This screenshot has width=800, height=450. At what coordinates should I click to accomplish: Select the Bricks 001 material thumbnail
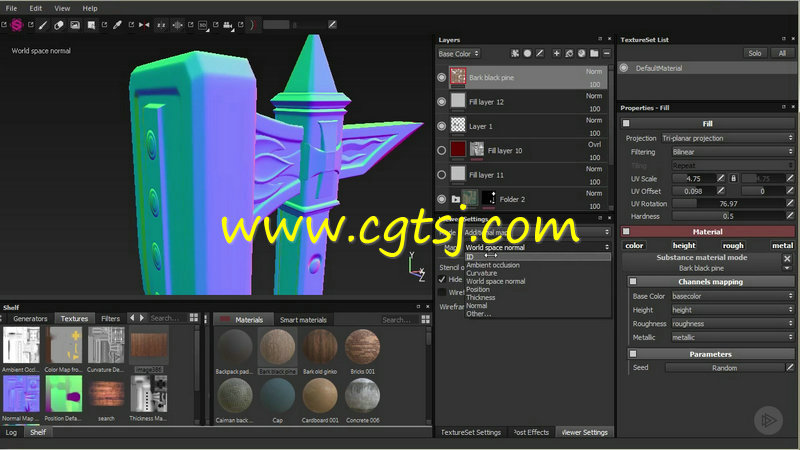pyautogui.click(x=362, y=347)
